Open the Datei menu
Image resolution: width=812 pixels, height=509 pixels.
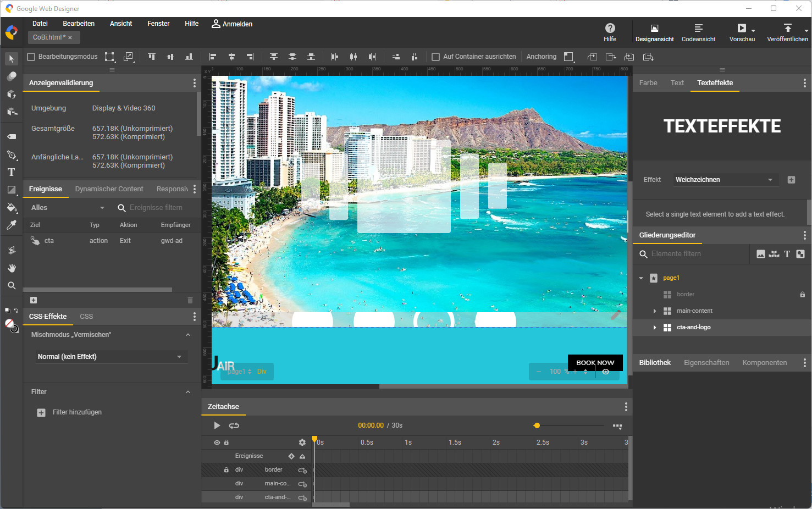40,23
